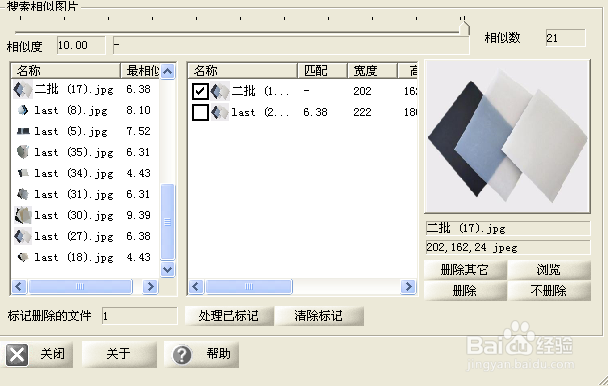Click match value 6.38 in match list
This screenshot has width=608, height=386.
315,113
